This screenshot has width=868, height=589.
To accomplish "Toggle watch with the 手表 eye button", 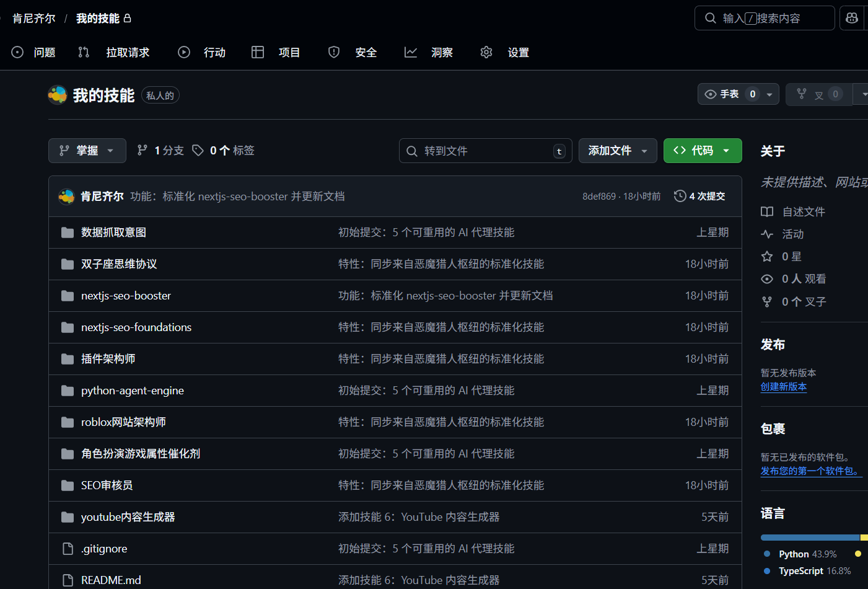I will pos(722,94).
